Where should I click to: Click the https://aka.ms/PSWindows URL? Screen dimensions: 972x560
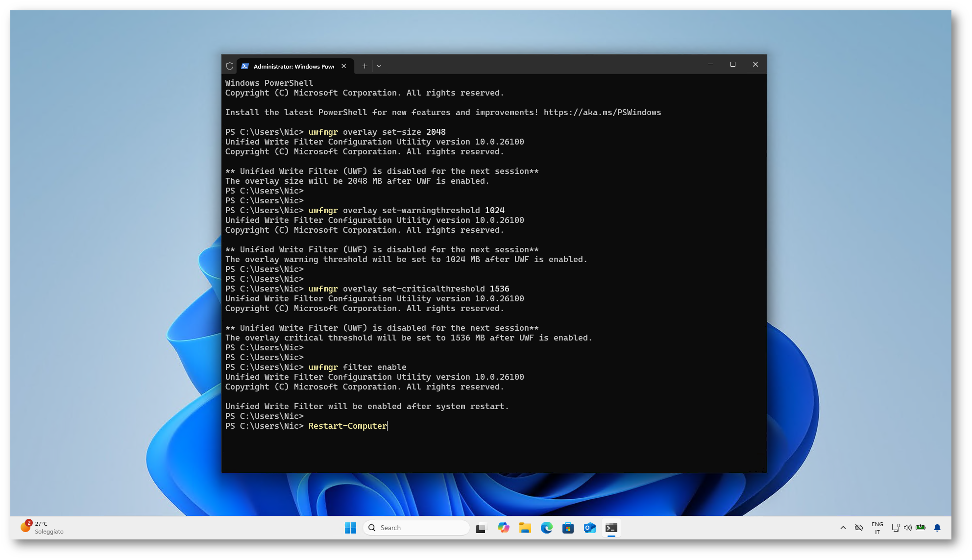pyautogui.click(x=602, y=112)
